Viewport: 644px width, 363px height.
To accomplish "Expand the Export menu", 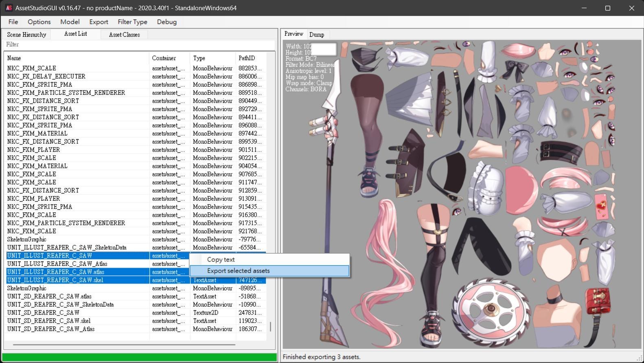I will point(99,22).
